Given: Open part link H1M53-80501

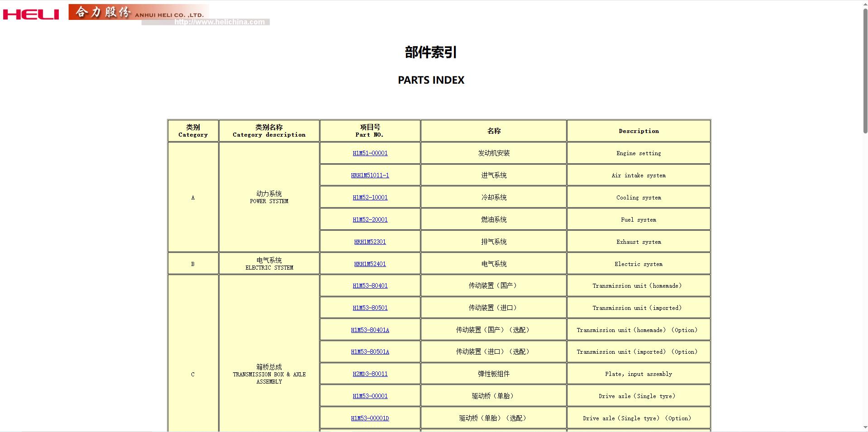Looking at the screenshot, I should point(370,308).
